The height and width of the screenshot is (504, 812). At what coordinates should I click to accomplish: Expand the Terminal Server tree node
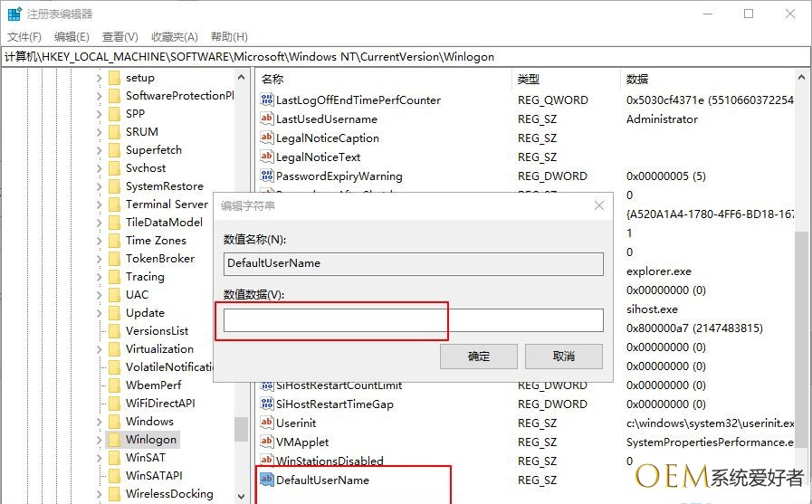pyautogui.click(x=99, y=204)
